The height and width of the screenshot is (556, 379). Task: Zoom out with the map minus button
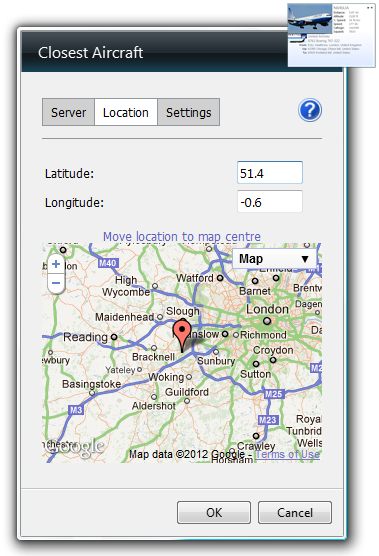click(x=56, y=283)
